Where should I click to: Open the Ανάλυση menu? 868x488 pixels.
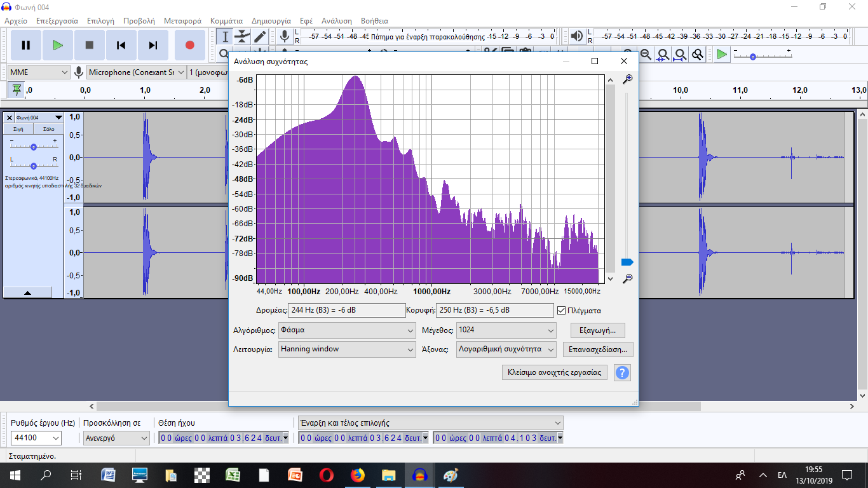point(337,21)
